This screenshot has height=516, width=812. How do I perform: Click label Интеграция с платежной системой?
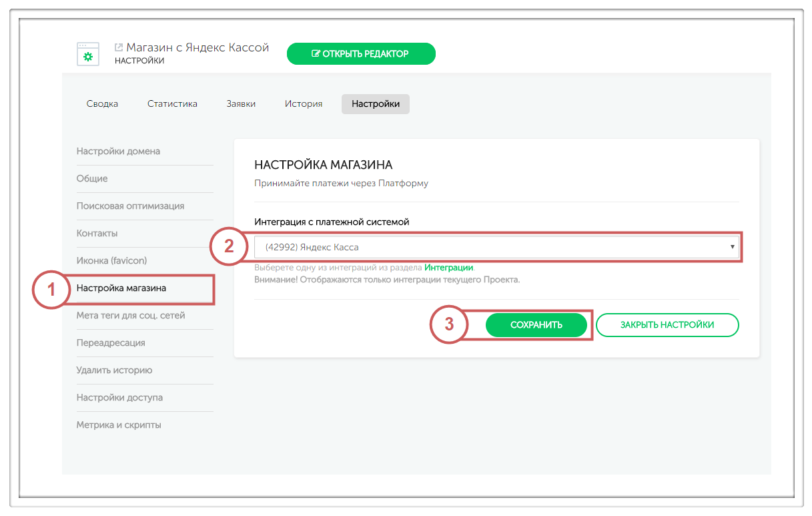332,222
